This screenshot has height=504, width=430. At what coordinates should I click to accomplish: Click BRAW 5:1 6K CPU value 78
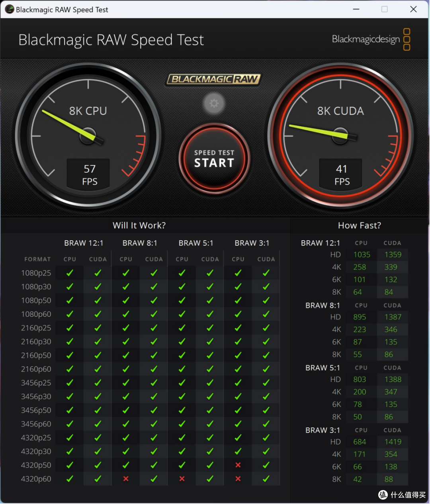pos(358,404)
